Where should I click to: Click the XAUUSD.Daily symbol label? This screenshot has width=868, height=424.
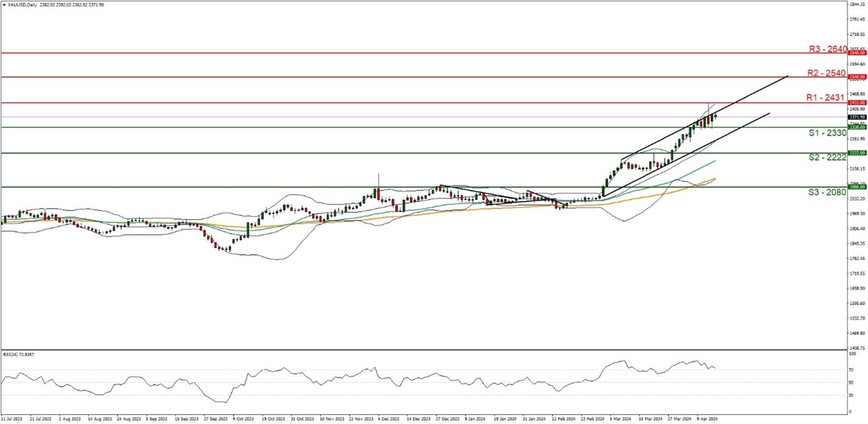21,4
